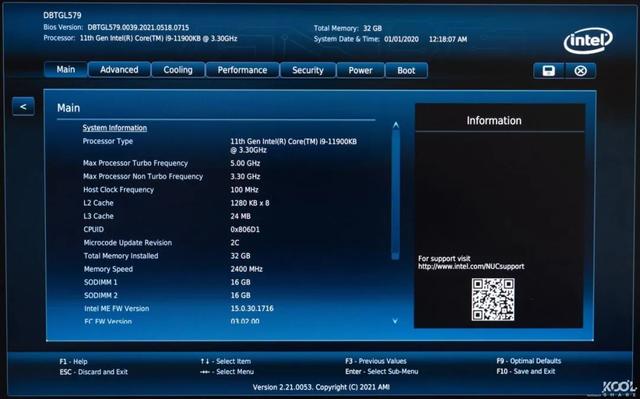Click the support QR code

pyautogui.click(x=493, y=299)
